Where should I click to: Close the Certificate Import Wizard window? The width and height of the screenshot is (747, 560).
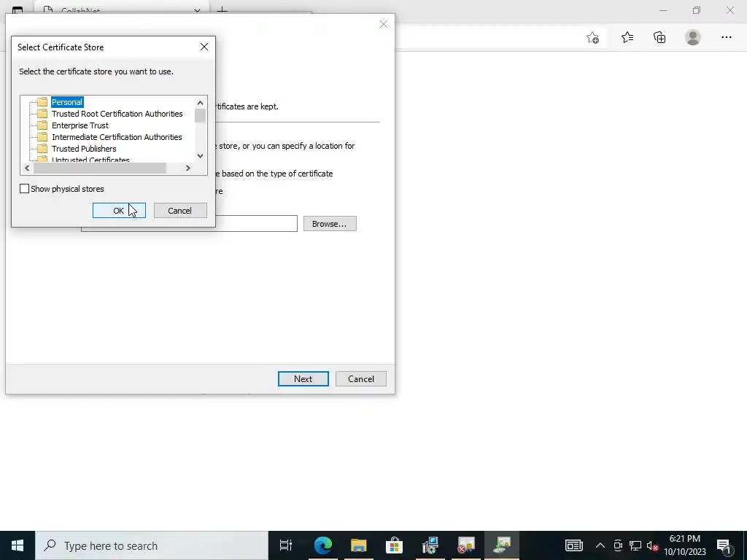tap(384, 24)
